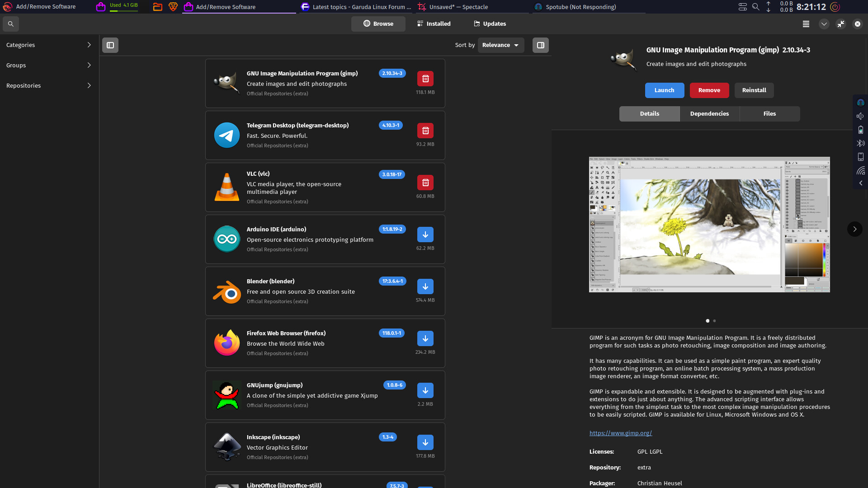Click the volume icon in the right sidebar

point(861,116)
